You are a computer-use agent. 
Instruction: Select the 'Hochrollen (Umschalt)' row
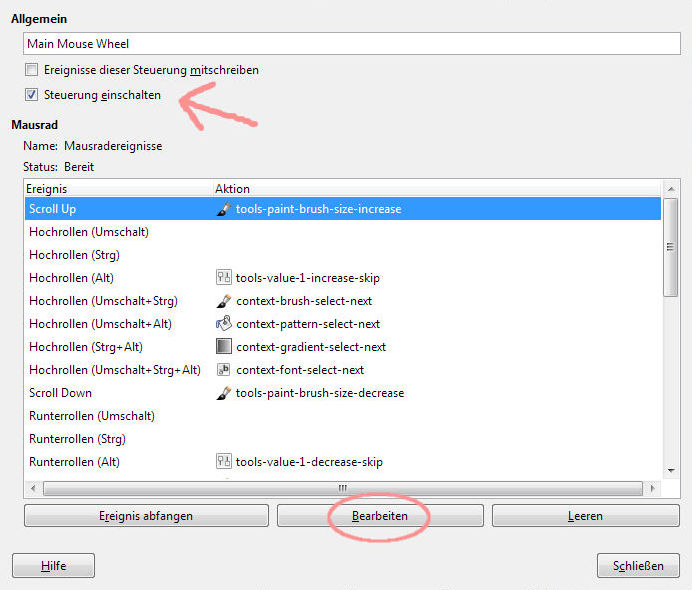click(x=343, y=232)
